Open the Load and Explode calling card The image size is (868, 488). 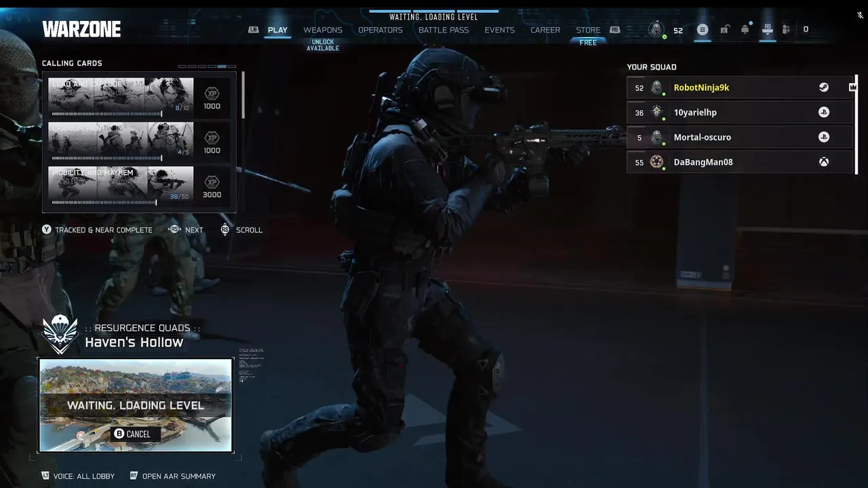pyautogui.click(x=121, y=97)
